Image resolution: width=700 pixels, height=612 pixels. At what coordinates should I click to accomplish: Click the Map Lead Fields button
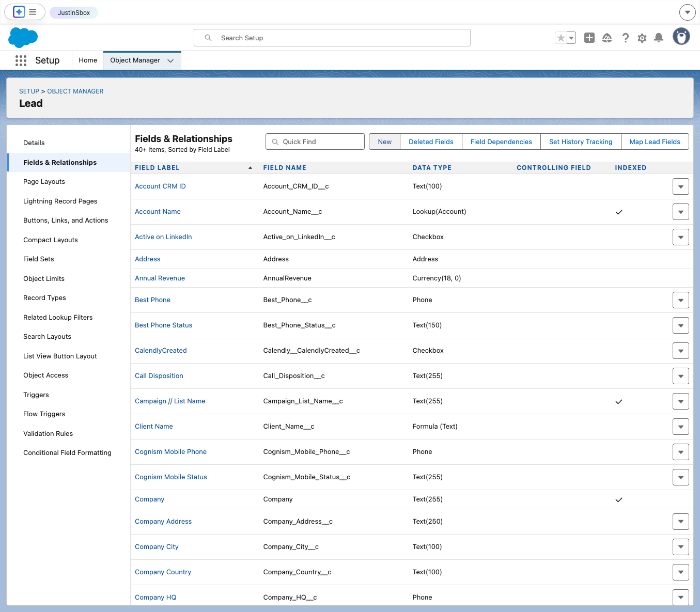(x=655, y=142)
